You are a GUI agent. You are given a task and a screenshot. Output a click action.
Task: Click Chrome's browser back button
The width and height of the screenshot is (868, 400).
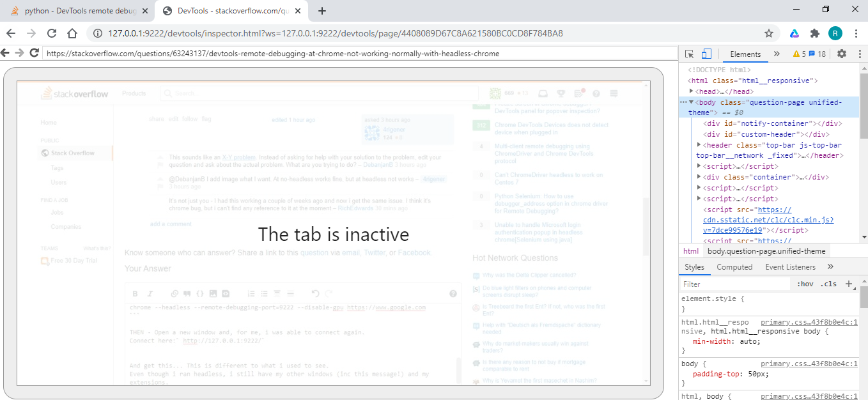[12, 33]
